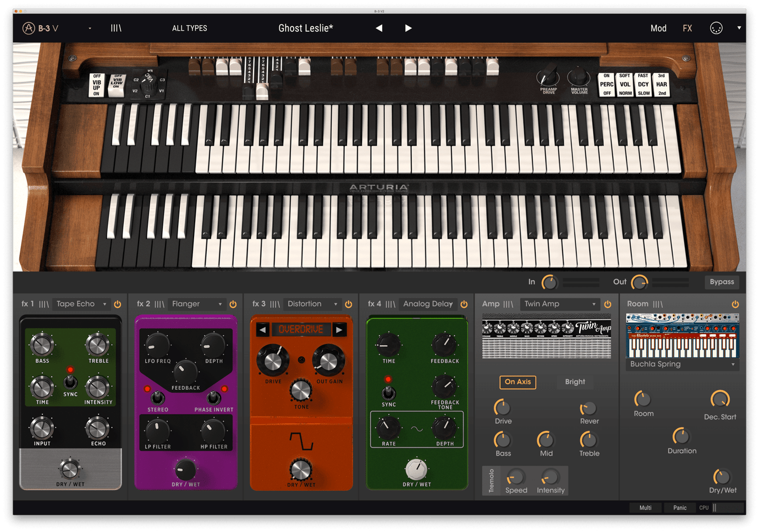Screen dimensions: 759x532
Task: Toggle the HAR 3rd/2nd rocker switch
Action: click(x=662, y=85)
